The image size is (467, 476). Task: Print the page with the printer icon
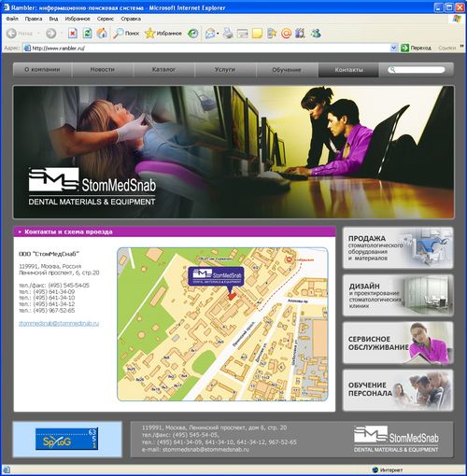pos(228,33)
